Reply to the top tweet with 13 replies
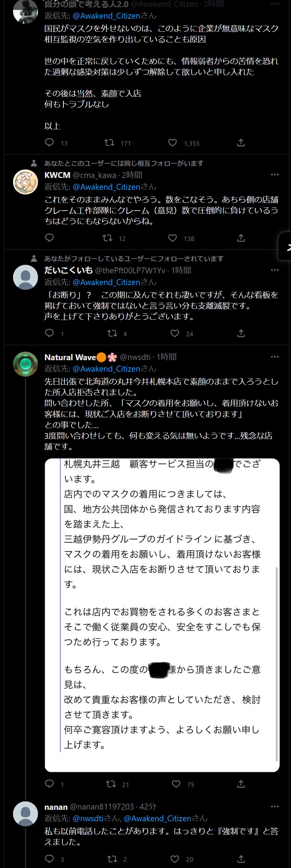This screenshot has width=291, height=868. pos(50,143)
